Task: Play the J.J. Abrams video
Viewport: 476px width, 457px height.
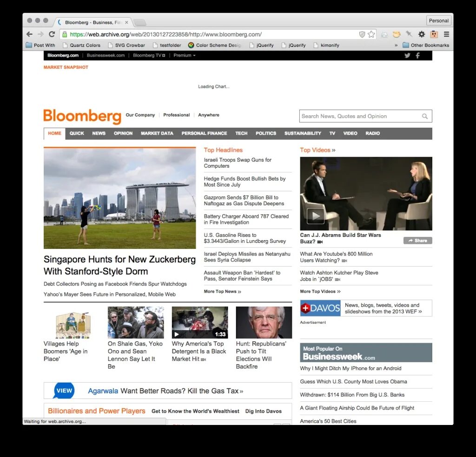Action: 316,216
